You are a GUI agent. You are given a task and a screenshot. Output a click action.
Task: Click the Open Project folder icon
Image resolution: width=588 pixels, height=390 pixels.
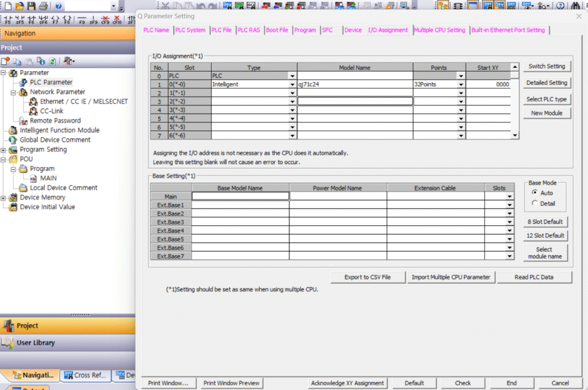tap(20, 6)
